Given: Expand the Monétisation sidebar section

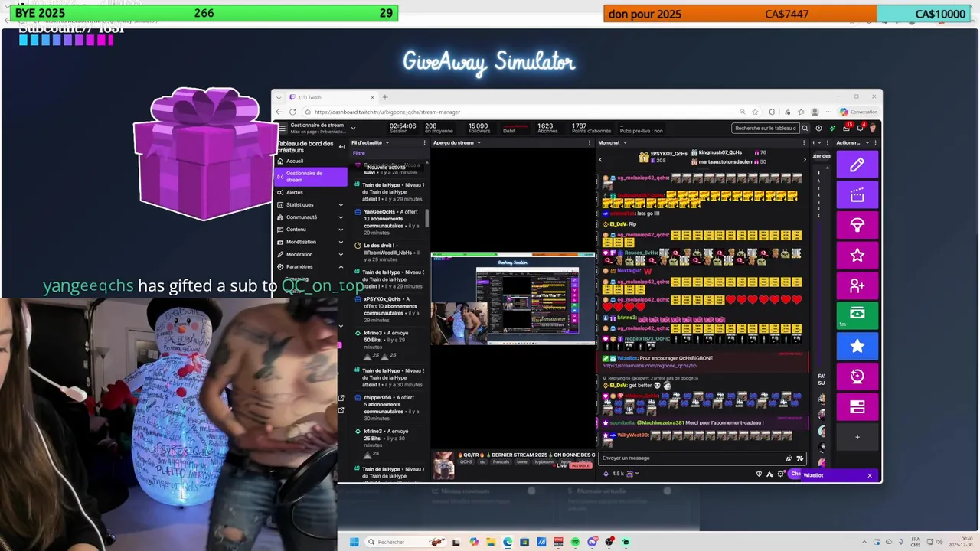Looking at the screenshot, I should 341,242.
